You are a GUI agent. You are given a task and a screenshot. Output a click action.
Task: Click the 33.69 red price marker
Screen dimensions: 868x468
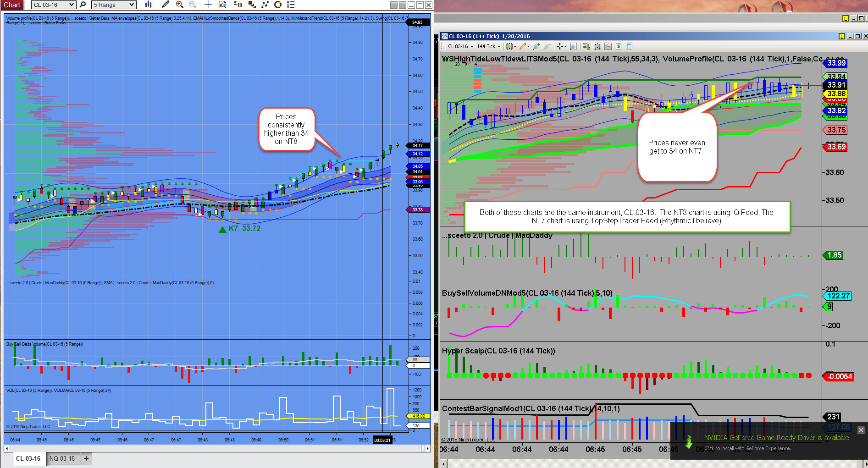(x=836, y=147)
